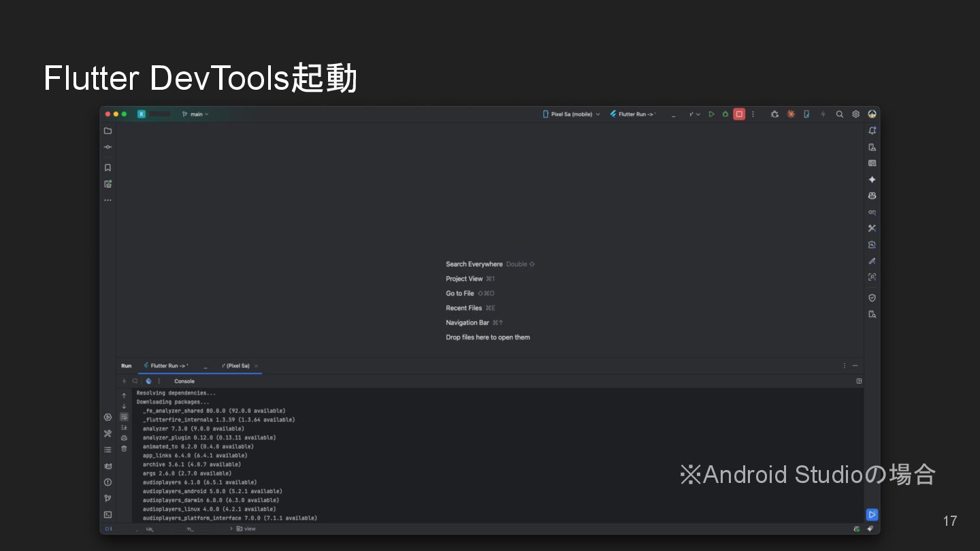Open Notifications bell on right sidebar
The width and height of the screenshot is (980, 551).
point(872,131)
